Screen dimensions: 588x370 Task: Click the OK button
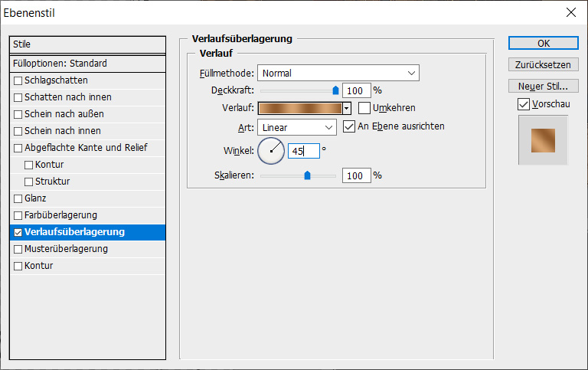point(544,44)
